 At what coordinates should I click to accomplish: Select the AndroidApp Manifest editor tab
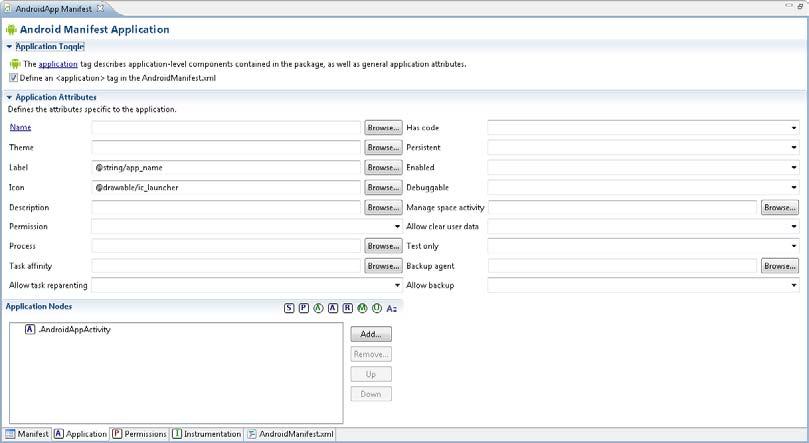point(53,9)
